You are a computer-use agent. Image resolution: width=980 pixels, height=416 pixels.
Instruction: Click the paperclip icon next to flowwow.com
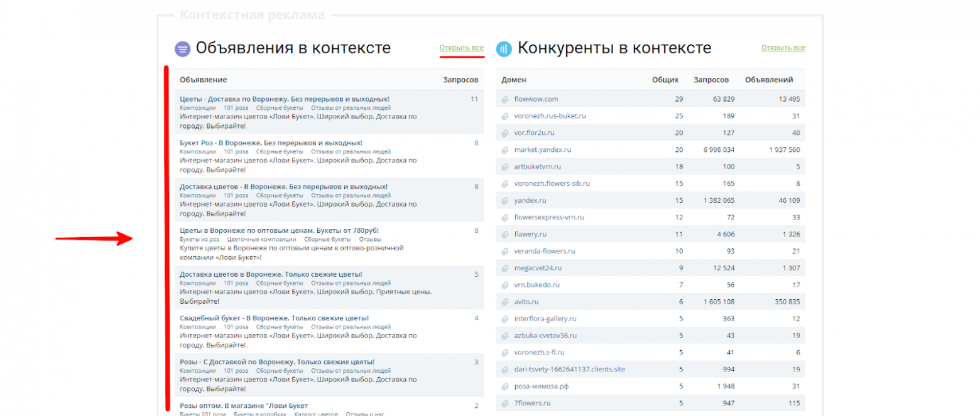coord(504,99)
